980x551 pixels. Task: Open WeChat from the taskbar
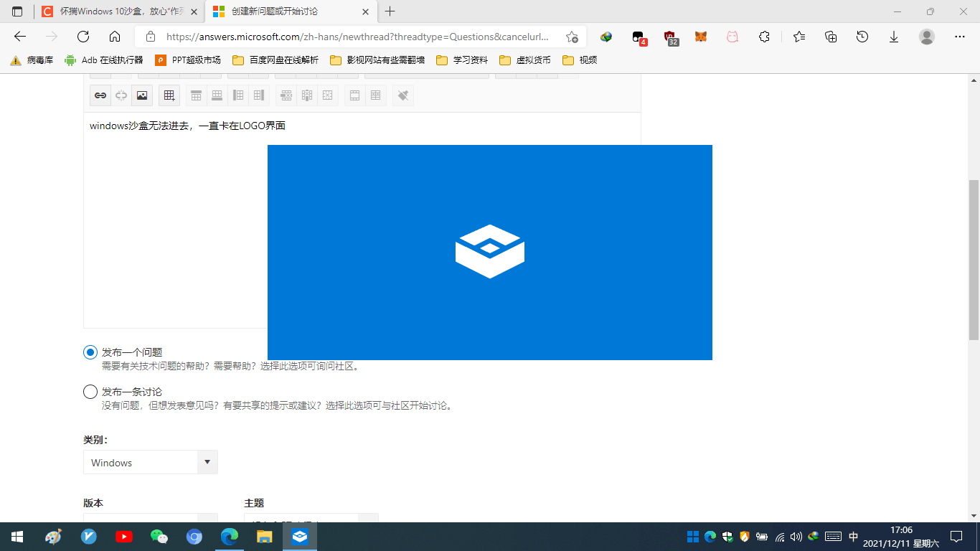[159, 537]
